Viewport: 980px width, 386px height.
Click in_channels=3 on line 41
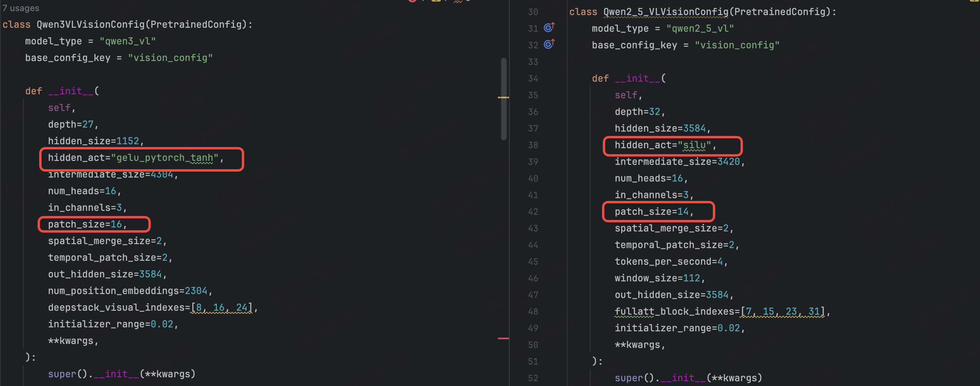pyautogui.click(x=652, y=195)
